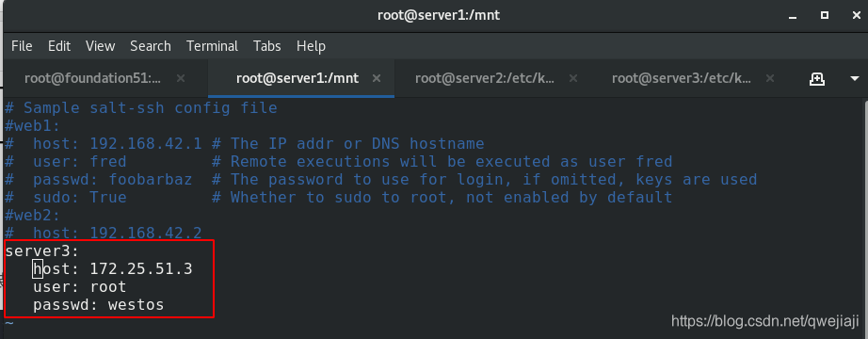Click on 'host: 172.25.51.3' line
Image resolution: width=868 pixels, height=339 pixels.
(112, 269)
